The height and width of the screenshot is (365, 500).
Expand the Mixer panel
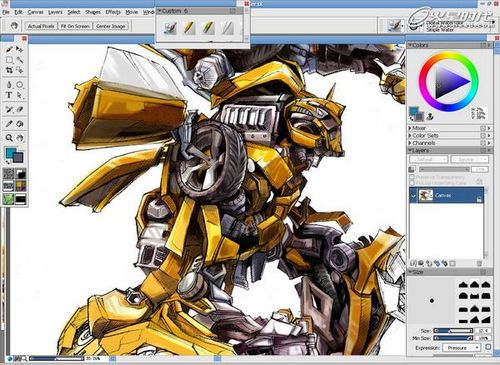tap(410, 128)
